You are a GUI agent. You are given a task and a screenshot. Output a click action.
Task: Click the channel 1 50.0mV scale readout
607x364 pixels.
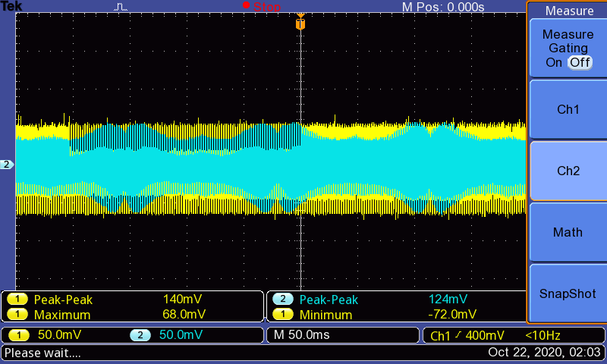click(59, 335)
